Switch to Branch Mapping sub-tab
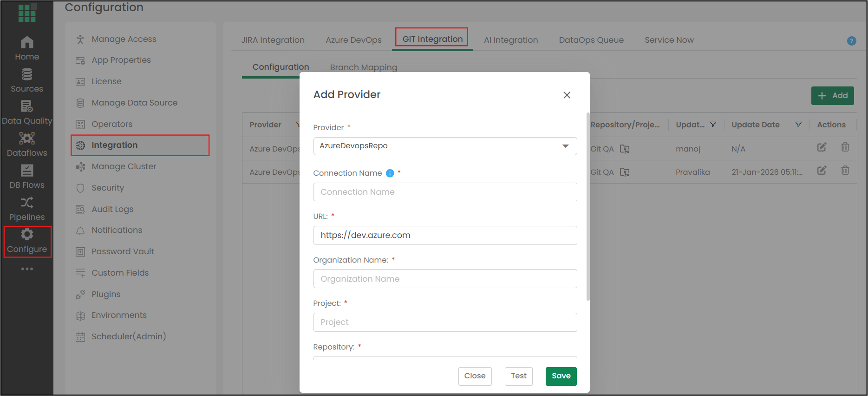The image size is (868, 396). pos(364,67)
